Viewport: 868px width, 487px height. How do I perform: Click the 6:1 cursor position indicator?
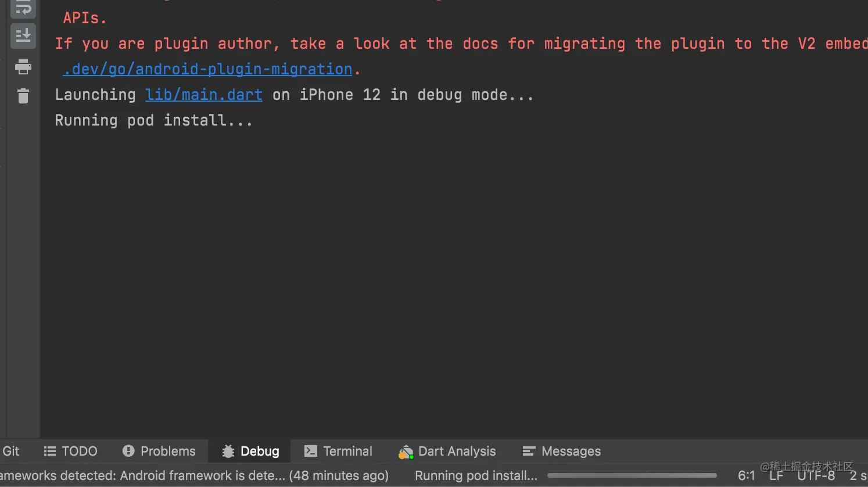(x=747, y=475)
